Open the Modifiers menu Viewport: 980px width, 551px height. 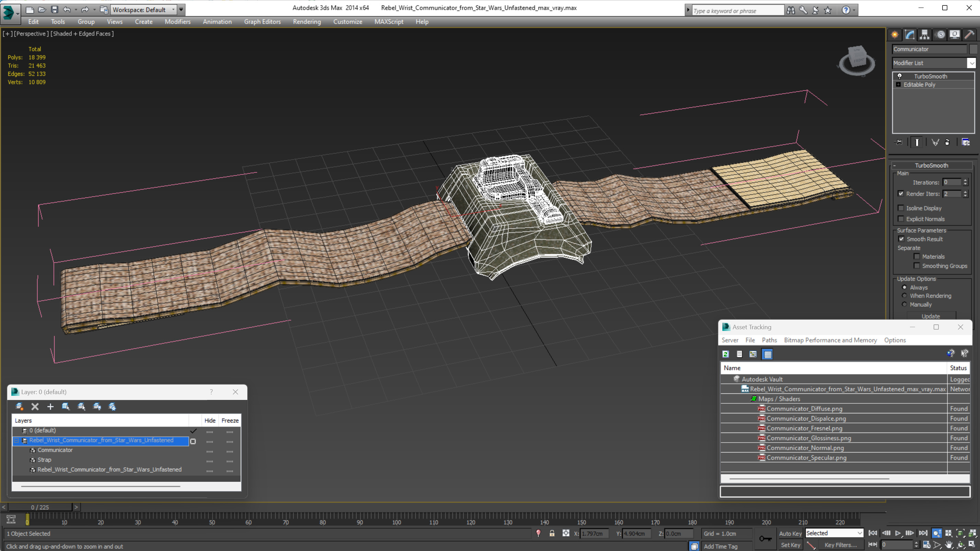pyautogui.click(x=177, y=22)
